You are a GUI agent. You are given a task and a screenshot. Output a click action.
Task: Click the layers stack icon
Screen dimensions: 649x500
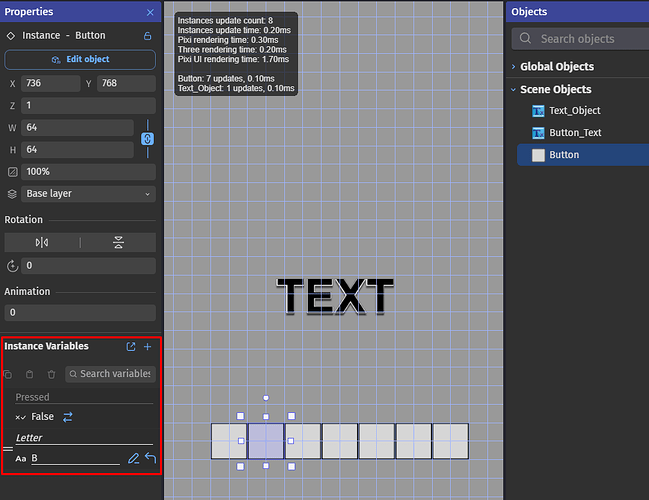[x=12, y=194]
